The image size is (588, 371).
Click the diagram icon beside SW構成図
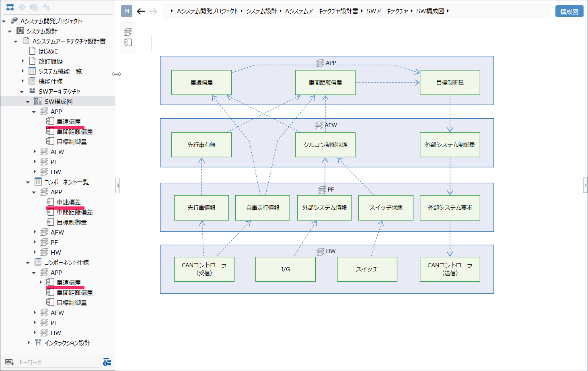(x=38, y=101)
